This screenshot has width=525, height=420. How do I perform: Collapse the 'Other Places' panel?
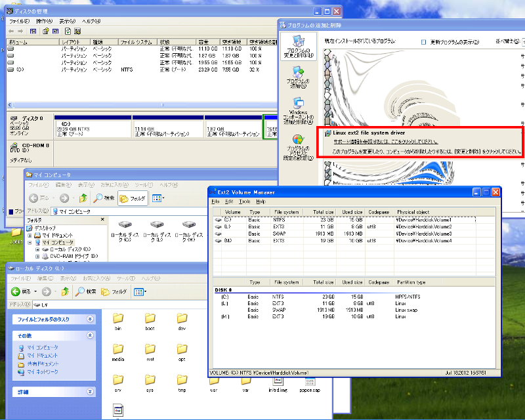[x=90, y=335]
